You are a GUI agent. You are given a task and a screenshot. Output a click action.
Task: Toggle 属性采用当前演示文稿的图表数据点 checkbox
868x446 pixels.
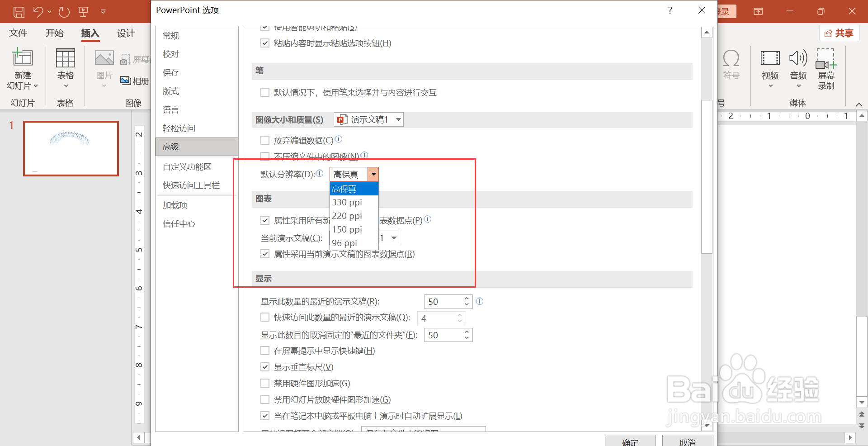click(265, 254)
